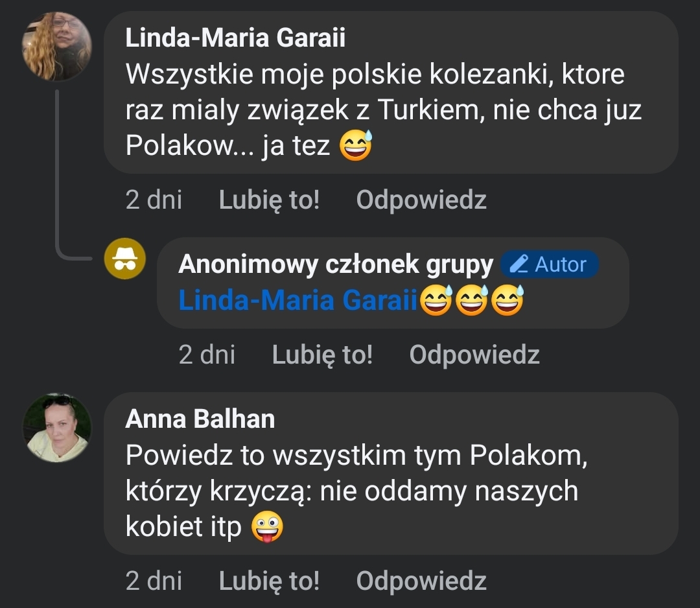Image resolution: width=700 pixels, height=608 pixels.
Task: Click the laughing emojis in the anonymous reply
Action: [x=471, y=301]
